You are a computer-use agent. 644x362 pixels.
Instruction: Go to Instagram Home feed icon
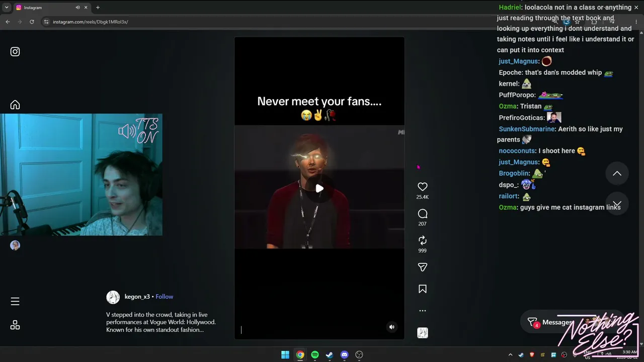coord(15,105)
